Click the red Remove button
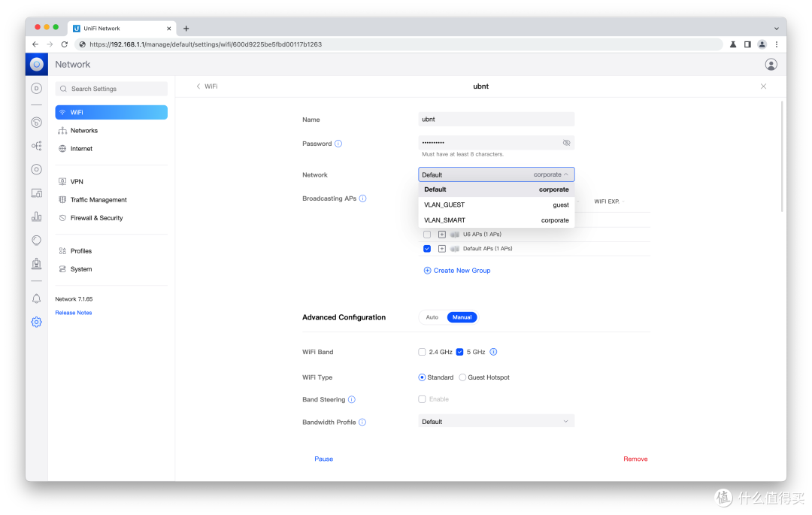The width and height of the screenshot is (812, 515). click(x=635, y=459)
